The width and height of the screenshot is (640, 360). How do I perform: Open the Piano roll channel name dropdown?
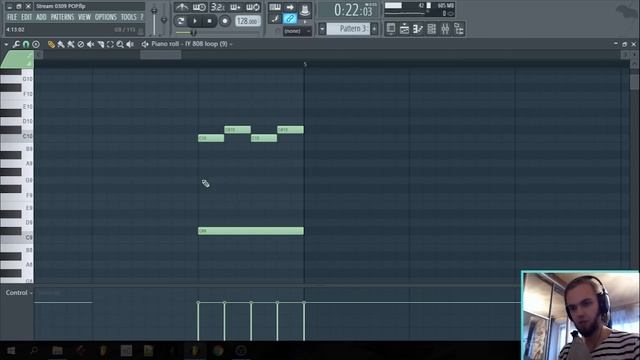pyautogui.click(x=191, y=44)
